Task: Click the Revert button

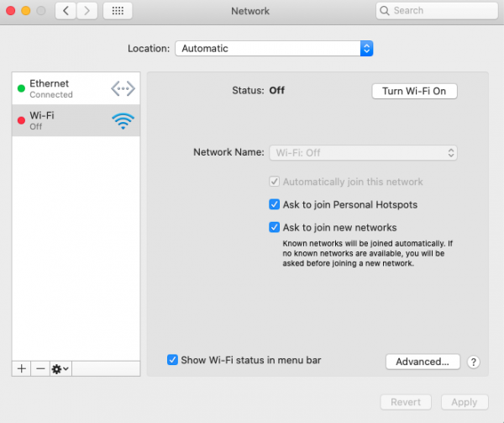Action: click(x=406, y=402)
